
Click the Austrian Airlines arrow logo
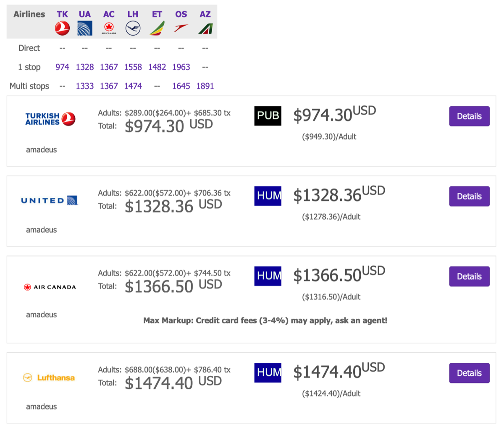181,29
